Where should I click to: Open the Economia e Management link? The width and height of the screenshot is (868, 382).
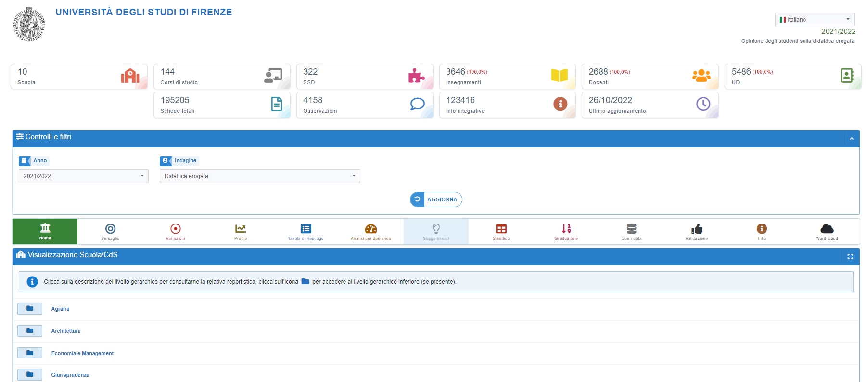(x=83, y=353)
